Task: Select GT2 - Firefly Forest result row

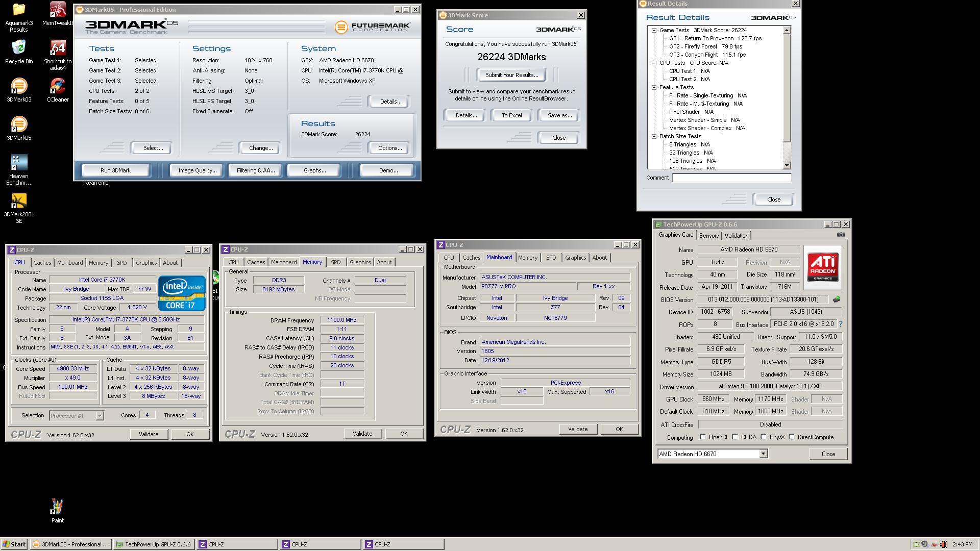Action: tap(705, 46)
